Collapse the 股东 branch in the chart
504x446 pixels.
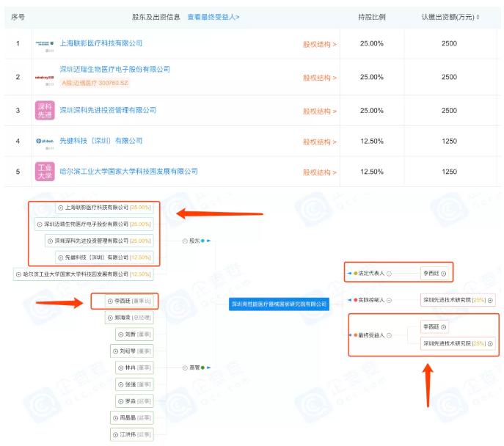(x=184, y=240)
